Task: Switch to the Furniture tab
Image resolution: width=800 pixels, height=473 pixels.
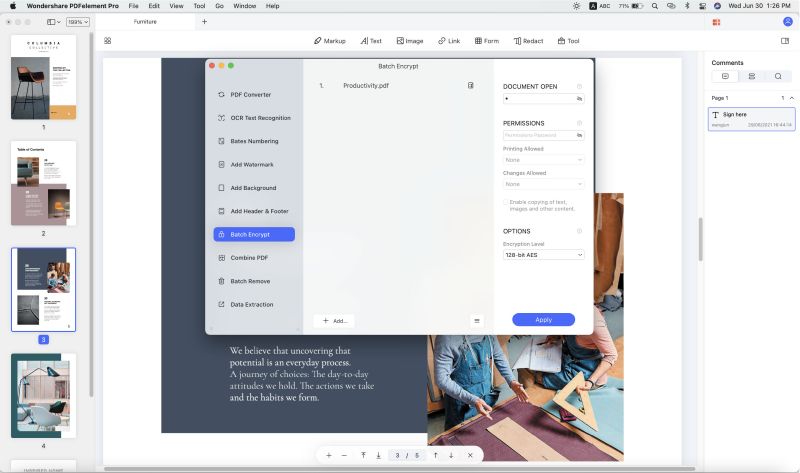Action: click(x=145, y=22)
